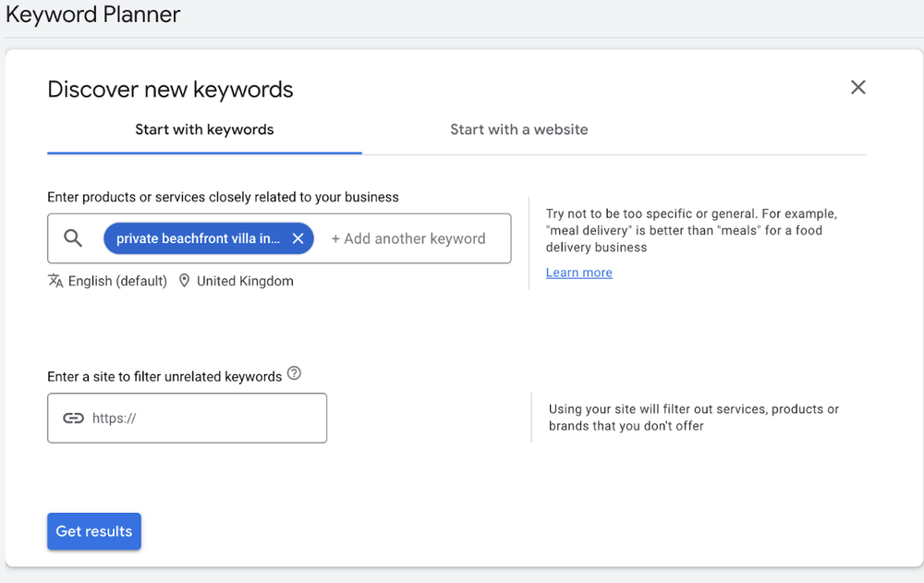
Task: Open the Learn more link
Action: (x=578, y=273)
